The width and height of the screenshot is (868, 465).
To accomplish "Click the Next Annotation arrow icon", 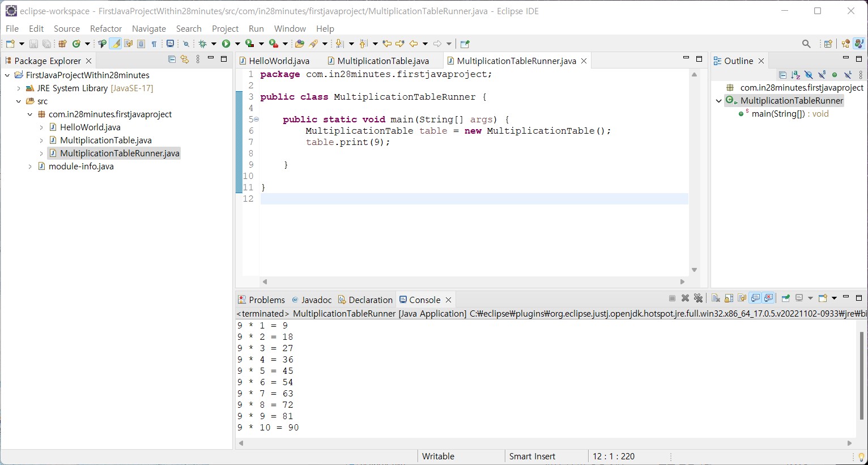I will (339, 44).
